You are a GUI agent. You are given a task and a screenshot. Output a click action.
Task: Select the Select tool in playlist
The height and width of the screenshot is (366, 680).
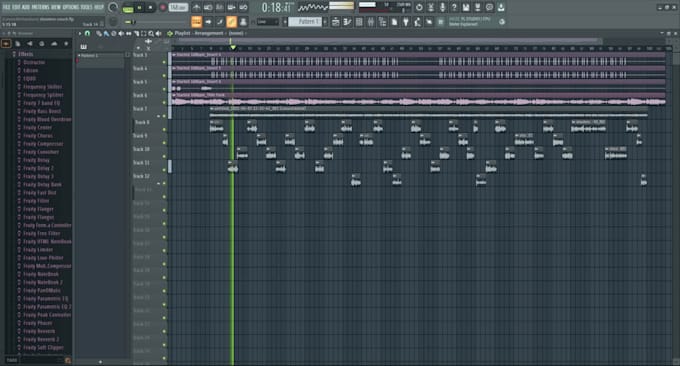[x=144, y=33]
